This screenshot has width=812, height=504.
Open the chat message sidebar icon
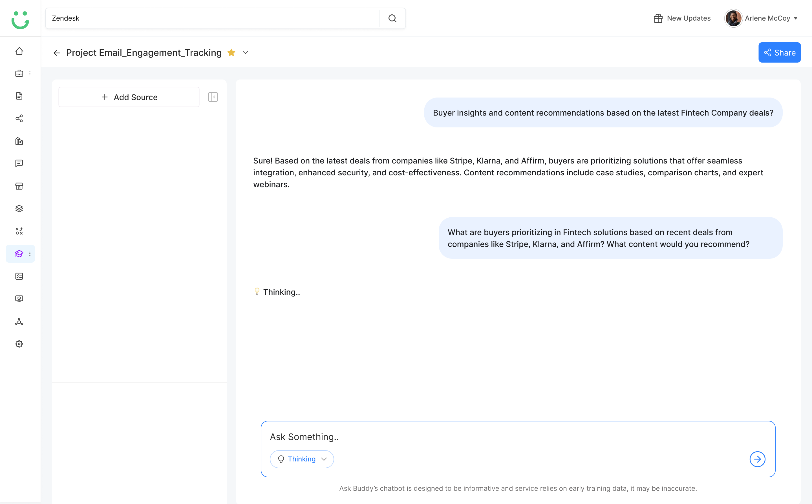[19, 163]
